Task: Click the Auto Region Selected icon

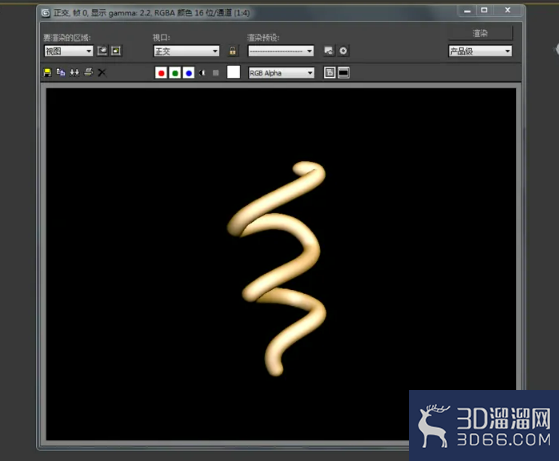Action: (x=116, y=51)
